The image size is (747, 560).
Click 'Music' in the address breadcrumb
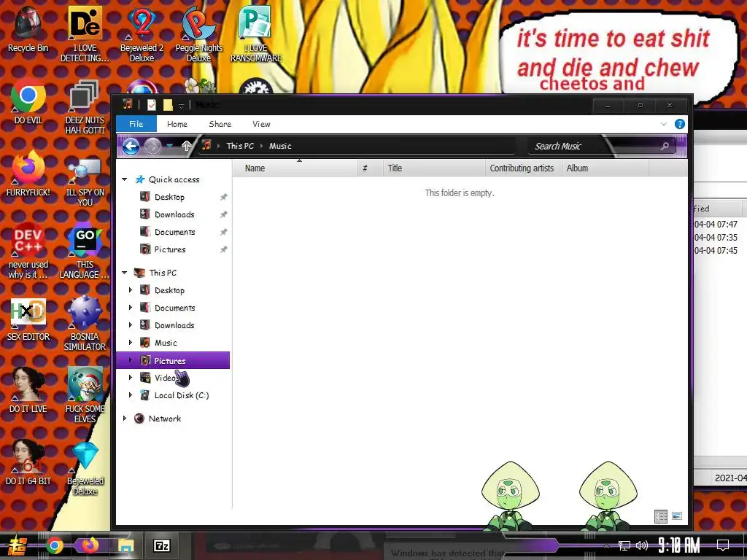[x=280, y=146]
